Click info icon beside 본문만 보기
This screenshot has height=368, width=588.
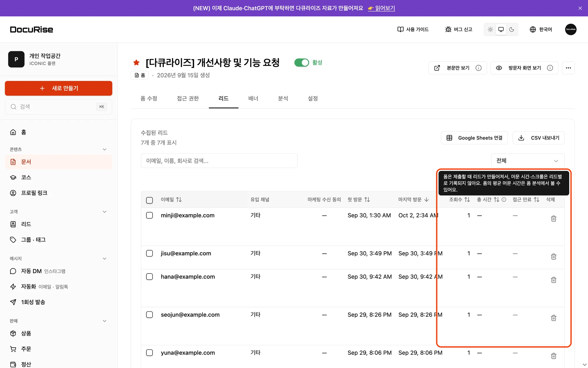tap(479, 68)
